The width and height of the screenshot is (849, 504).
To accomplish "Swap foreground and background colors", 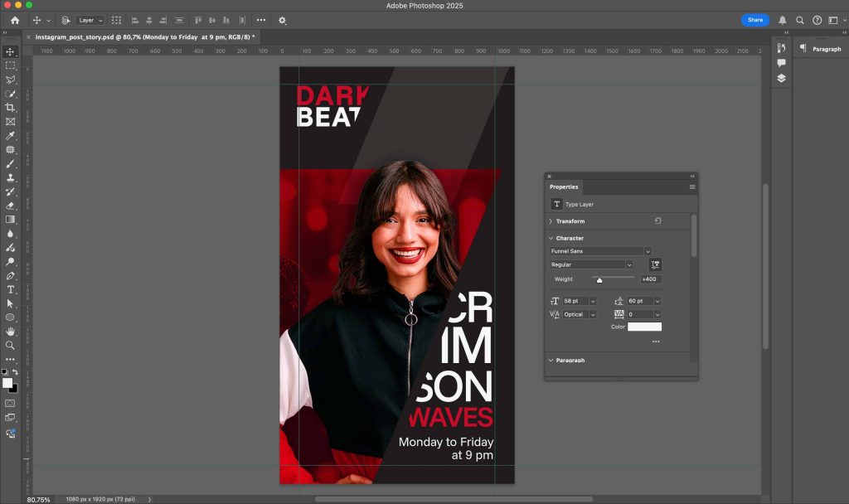I will click(x=15, y=372).
